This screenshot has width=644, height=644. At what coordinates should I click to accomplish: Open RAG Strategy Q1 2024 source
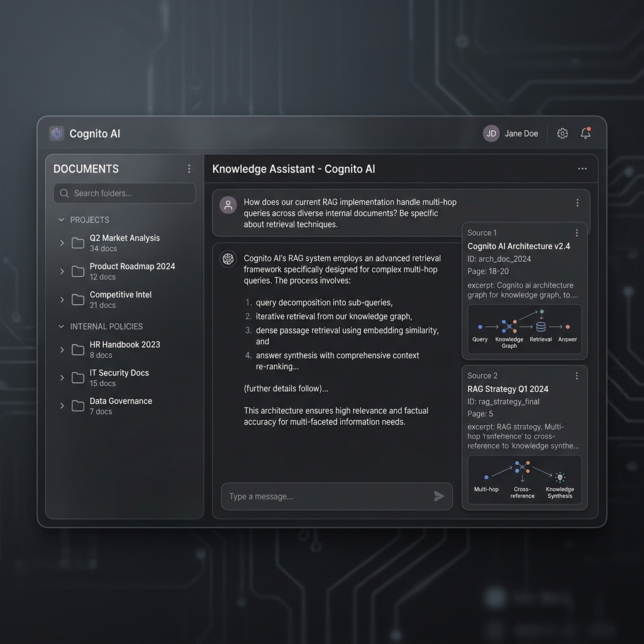508,389
